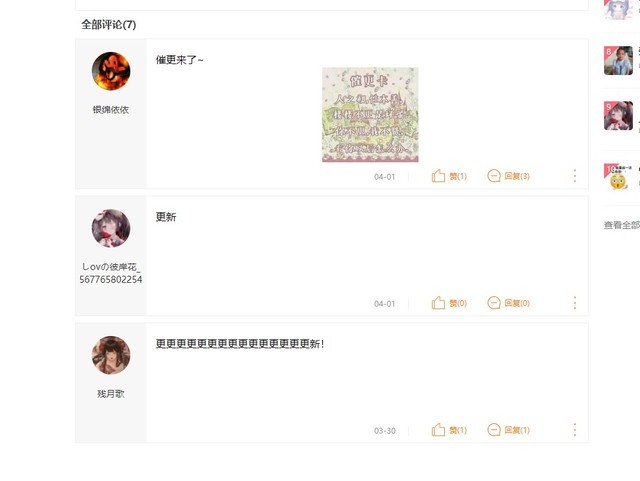Open more options for 残月歌's comment
This screenshot has height=481, width=640.
pyautogui.click(x=575, y=430)
